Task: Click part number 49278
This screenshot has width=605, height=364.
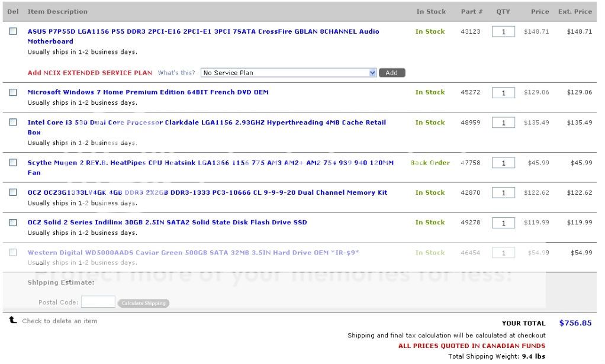Action: [471, 222]
